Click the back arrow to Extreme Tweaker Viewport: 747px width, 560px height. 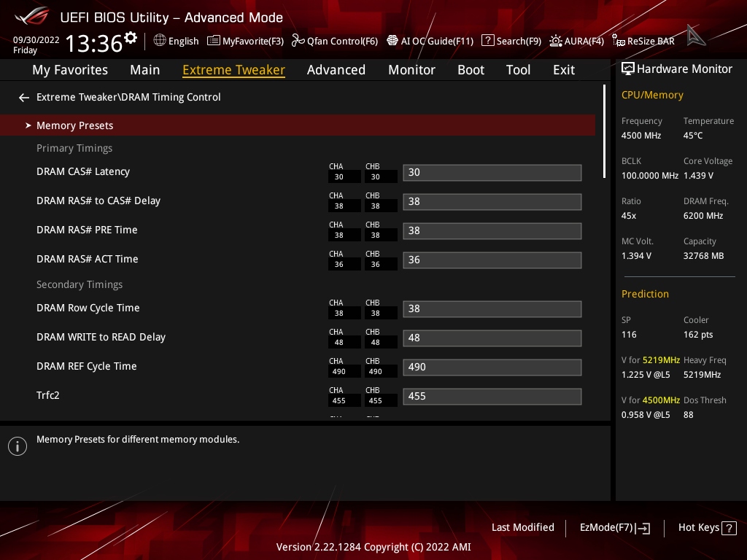point(24,98)
